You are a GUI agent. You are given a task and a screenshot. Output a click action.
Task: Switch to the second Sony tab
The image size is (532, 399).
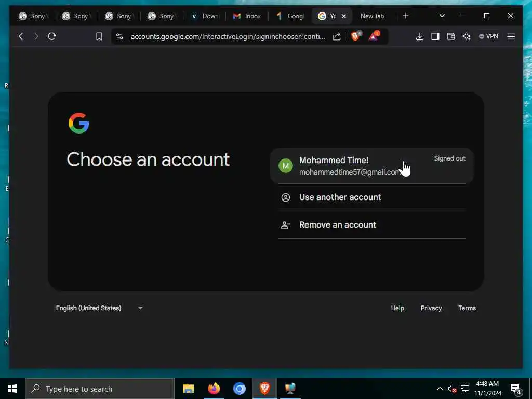[x=77, y=16]
